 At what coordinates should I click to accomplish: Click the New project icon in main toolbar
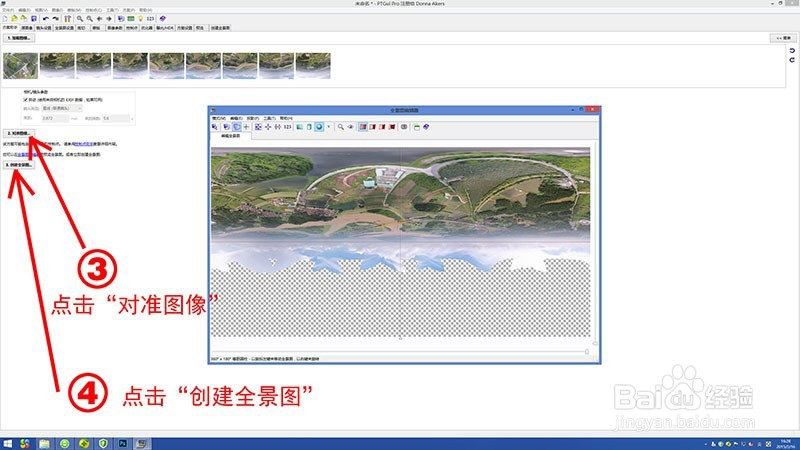tap(5, 18)
